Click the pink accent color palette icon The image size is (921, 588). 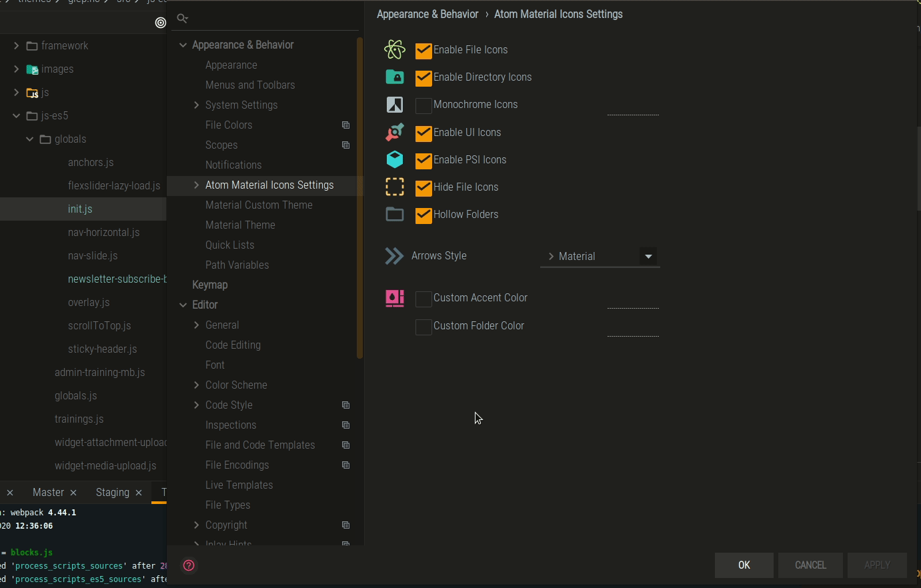click(395, 298)
